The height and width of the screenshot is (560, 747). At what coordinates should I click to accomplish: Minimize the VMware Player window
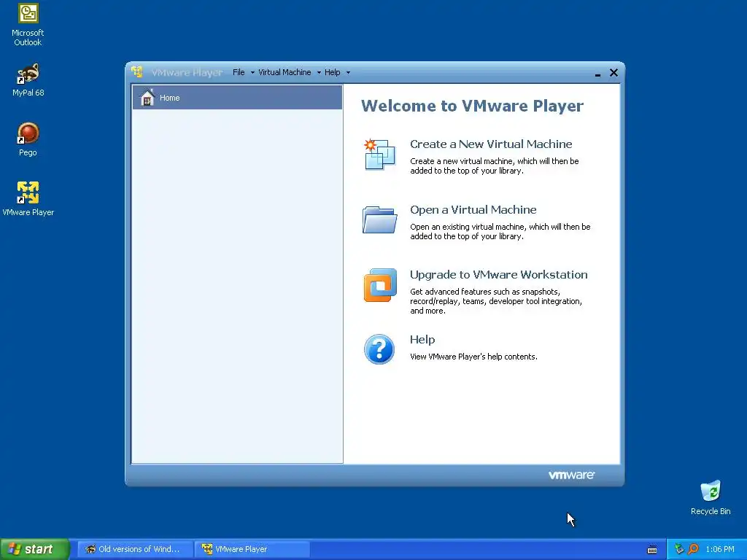tap(597, 74)
